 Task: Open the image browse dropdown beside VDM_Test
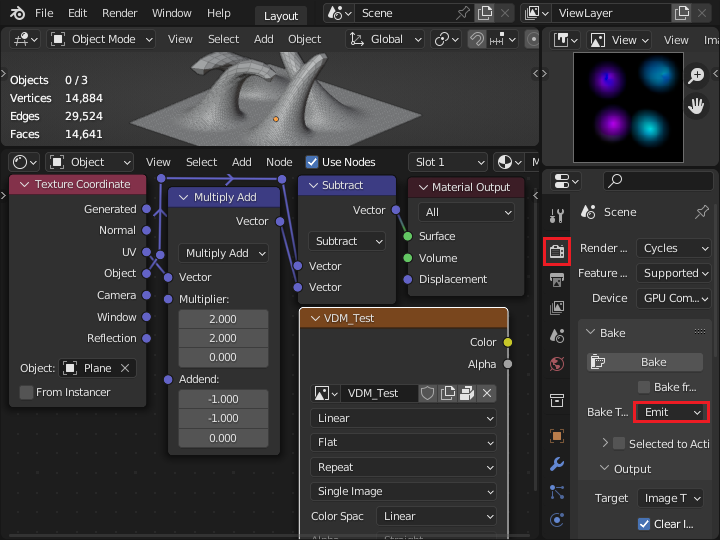click(326, 393)
